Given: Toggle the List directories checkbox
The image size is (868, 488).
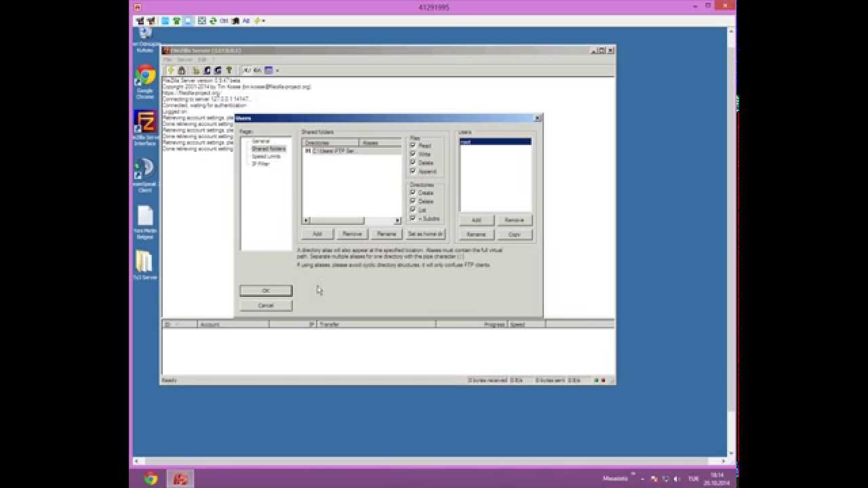Looking at the screenshot, I should (412, 210).
